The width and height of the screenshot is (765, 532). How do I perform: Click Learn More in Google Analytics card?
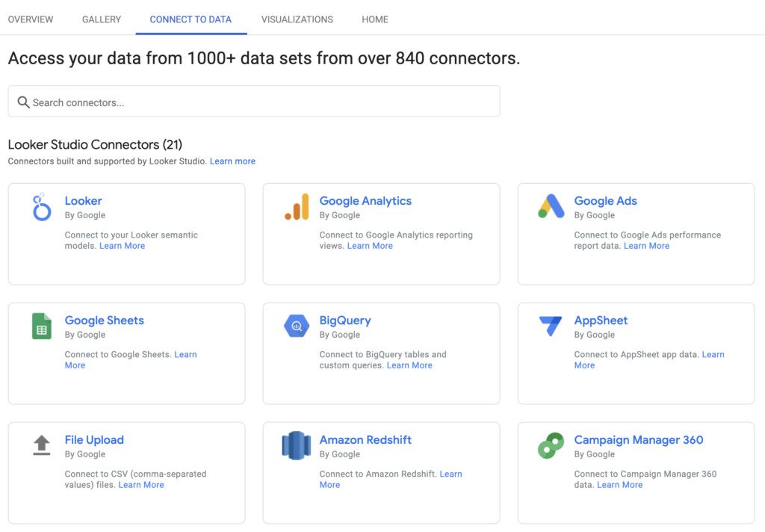[x=370, y=246]
